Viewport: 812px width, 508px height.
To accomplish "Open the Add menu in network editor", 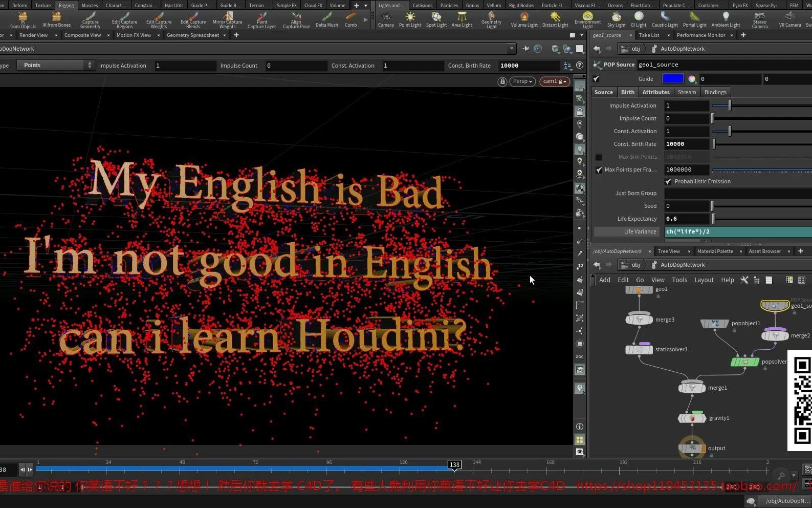I will tap(605, 280).
